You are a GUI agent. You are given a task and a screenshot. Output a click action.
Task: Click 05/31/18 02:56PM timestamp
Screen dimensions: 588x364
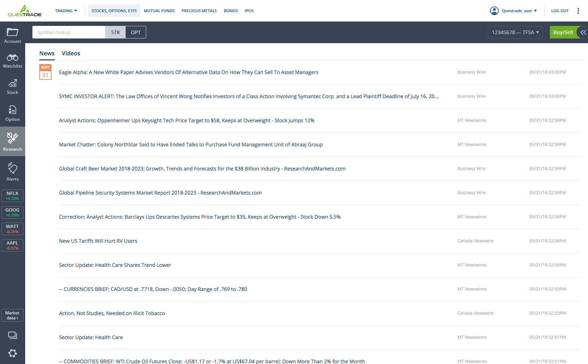click(548, 265)
